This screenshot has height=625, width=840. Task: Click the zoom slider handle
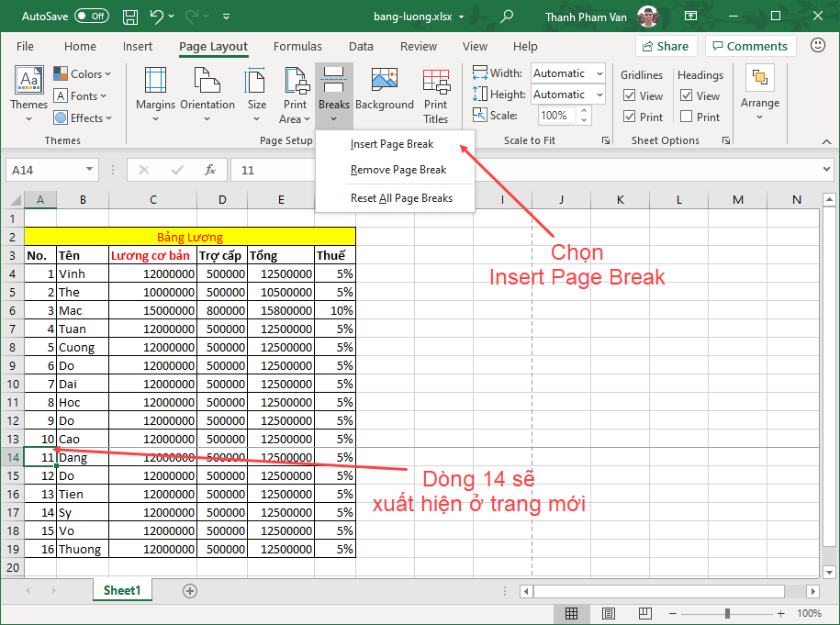[x=727, y=613]
